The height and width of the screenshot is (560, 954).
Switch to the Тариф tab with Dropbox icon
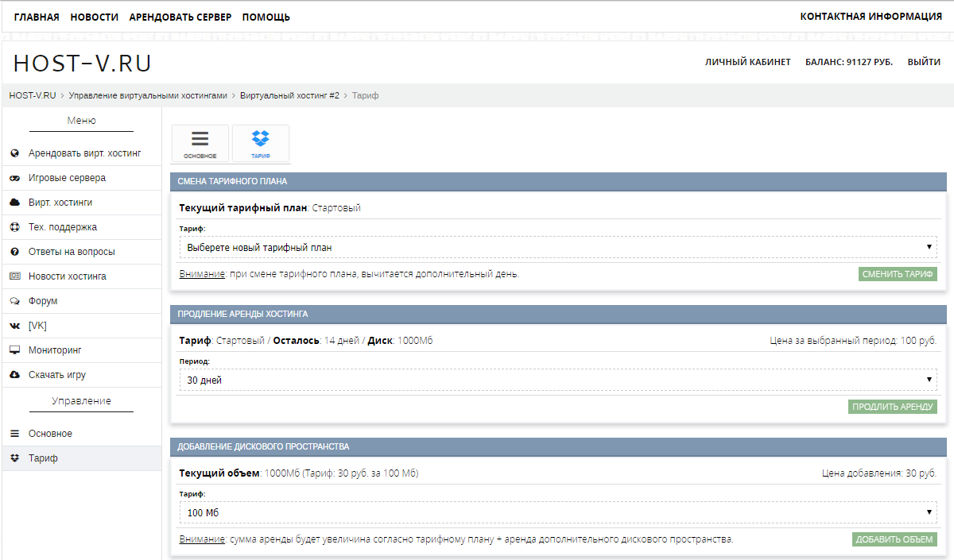tap(261, 144)
